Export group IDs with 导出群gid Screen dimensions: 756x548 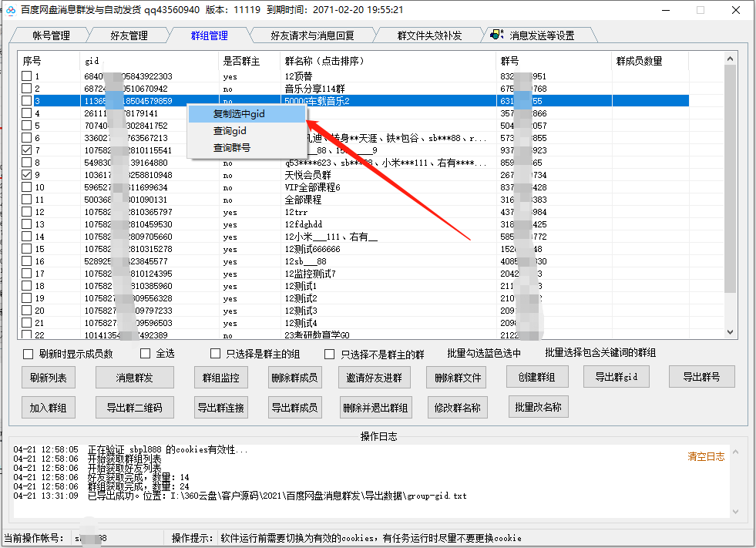pos(616,377)
